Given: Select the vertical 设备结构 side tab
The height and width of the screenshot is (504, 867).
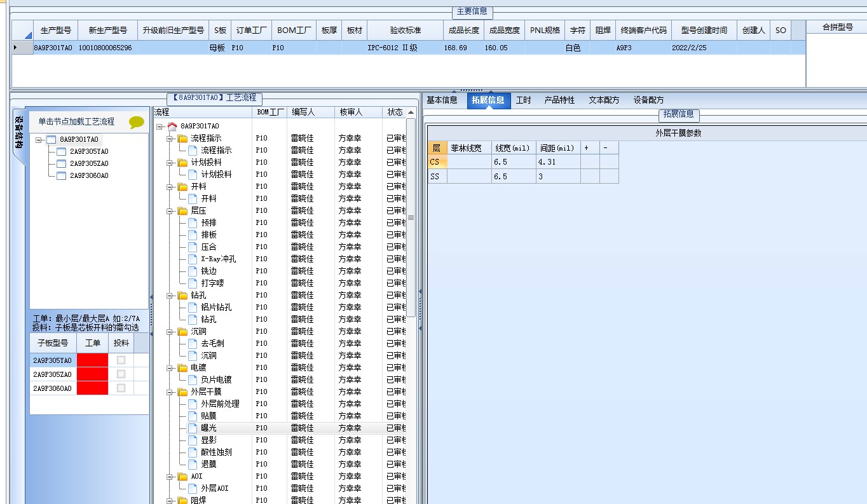Looking at the screenshot, I should point(19,132).
